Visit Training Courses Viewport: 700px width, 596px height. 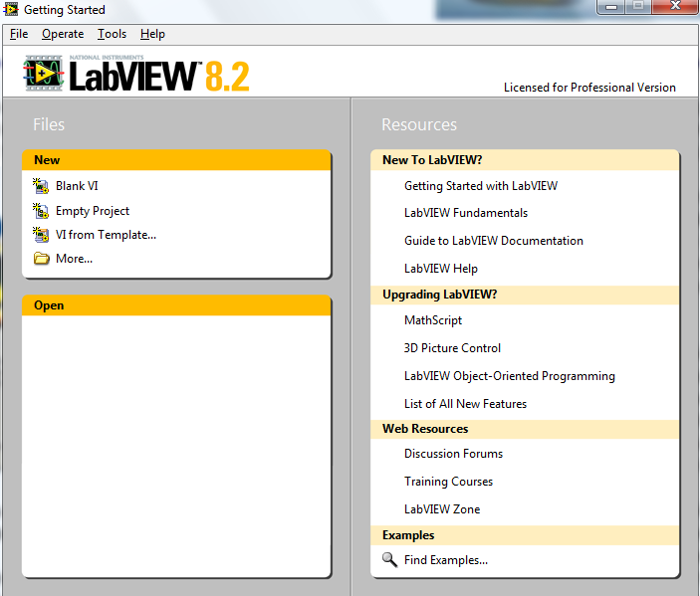coord(448,482)
